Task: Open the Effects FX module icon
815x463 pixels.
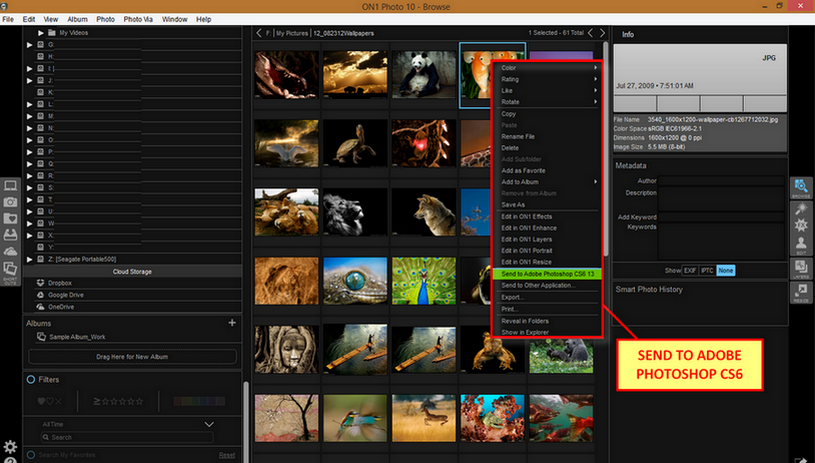Action: pyautogui.click(x=801, y=225)
